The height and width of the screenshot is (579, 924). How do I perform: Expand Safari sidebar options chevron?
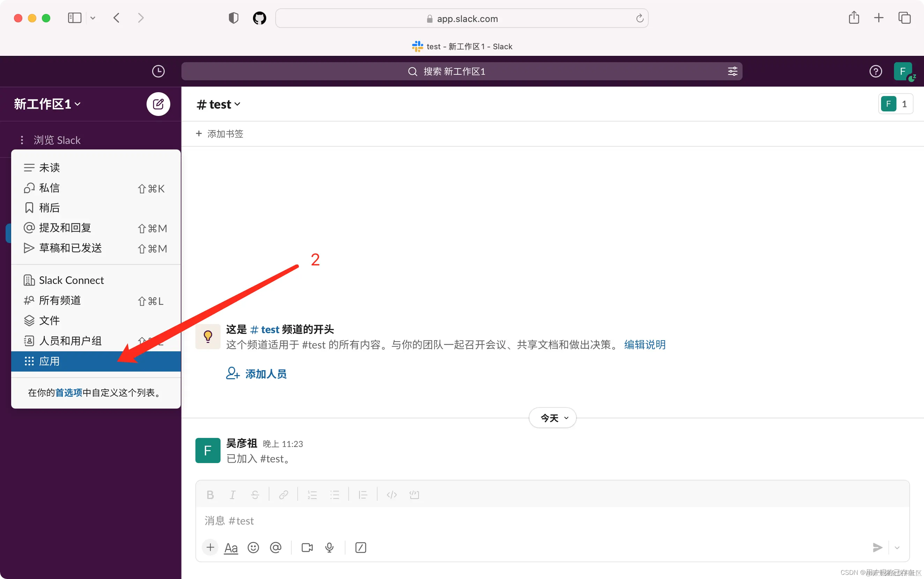tap(92, 18)
